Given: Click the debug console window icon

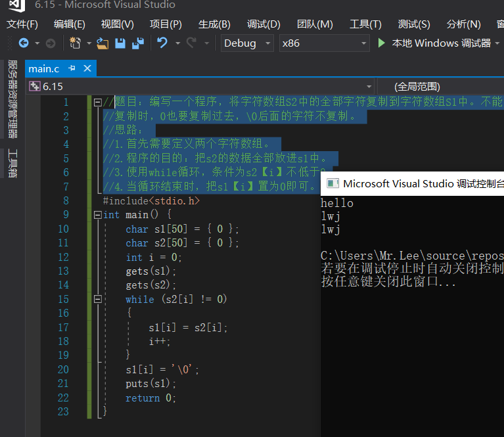Looking at the screenshot, I should [x=332, y=183].
